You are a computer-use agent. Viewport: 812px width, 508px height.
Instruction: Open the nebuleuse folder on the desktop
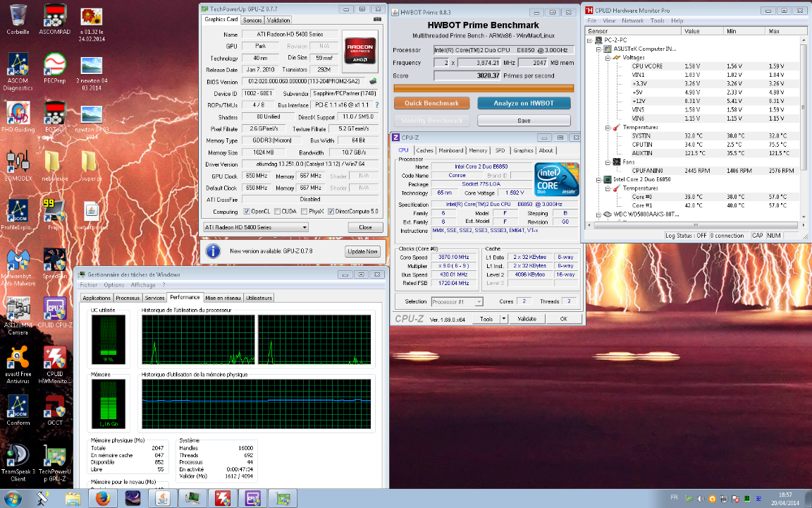click(54, 165)
